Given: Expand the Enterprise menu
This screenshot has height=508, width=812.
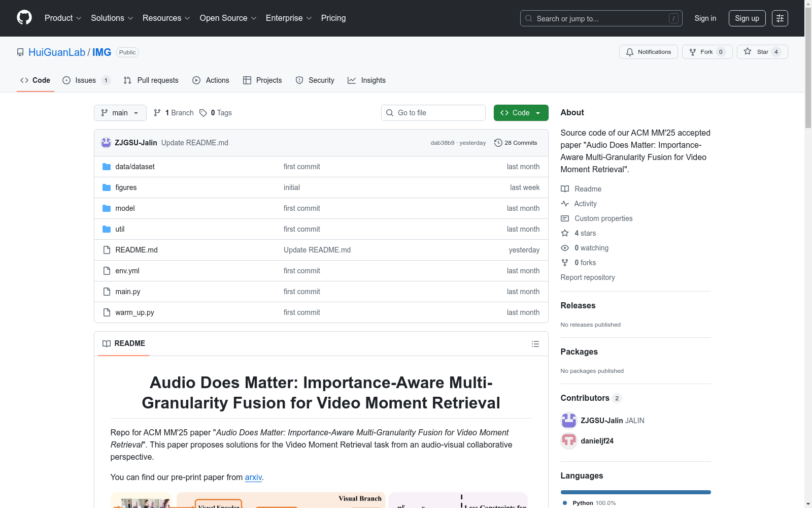Looking at the screenshot, I should click(x=289, y=18).
